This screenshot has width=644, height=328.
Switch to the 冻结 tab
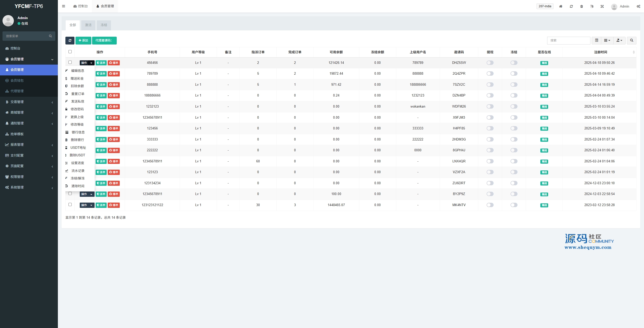(x=104, y=25)
